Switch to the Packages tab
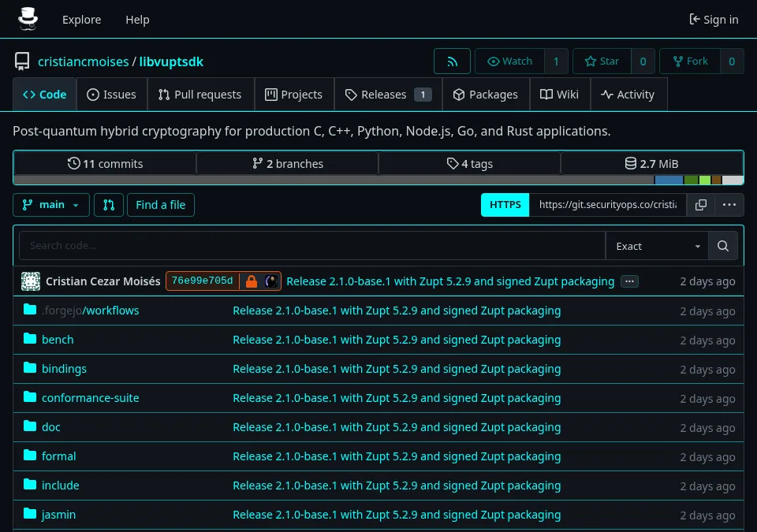This screenshot has width=757, height=532. (486, 95)
